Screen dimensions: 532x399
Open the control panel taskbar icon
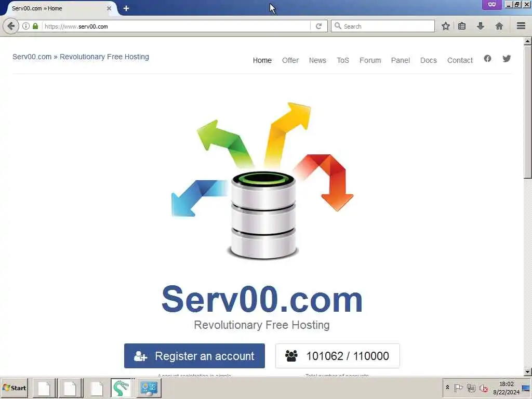click(x=149, y=388)
